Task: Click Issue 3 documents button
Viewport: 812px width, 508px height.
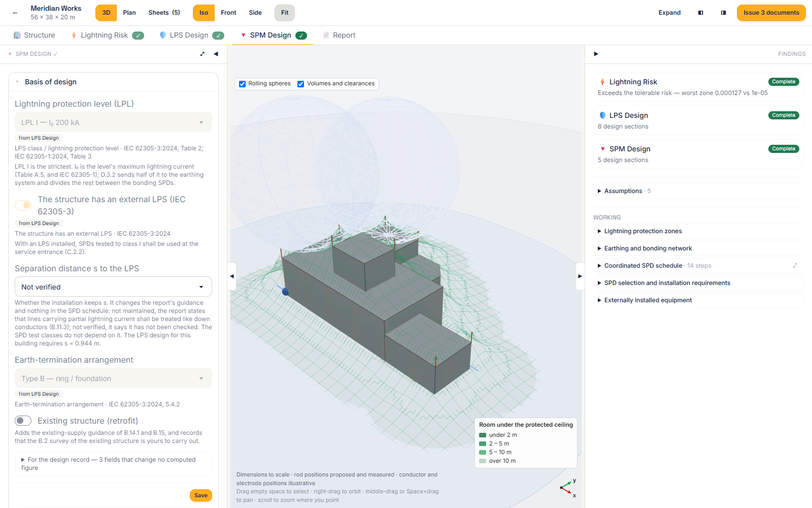Action: coord(771,13)
